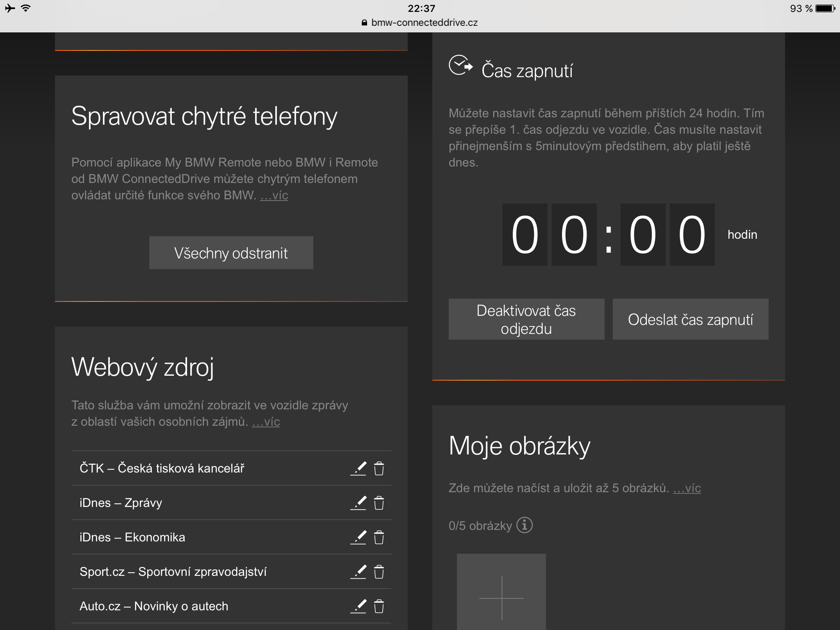Expand …víc under Spravovat chytré telefony

pyautogui.click(x=274, y=195)
